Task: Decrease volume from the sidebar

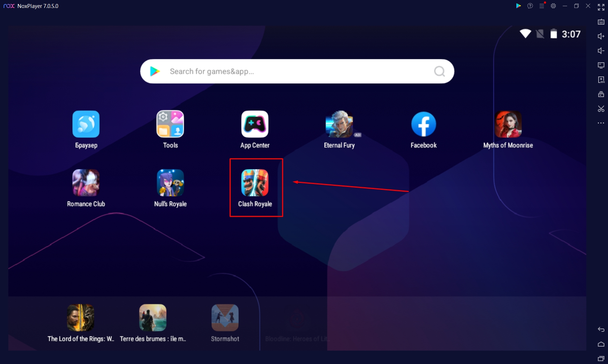Action: pos(601,51)
